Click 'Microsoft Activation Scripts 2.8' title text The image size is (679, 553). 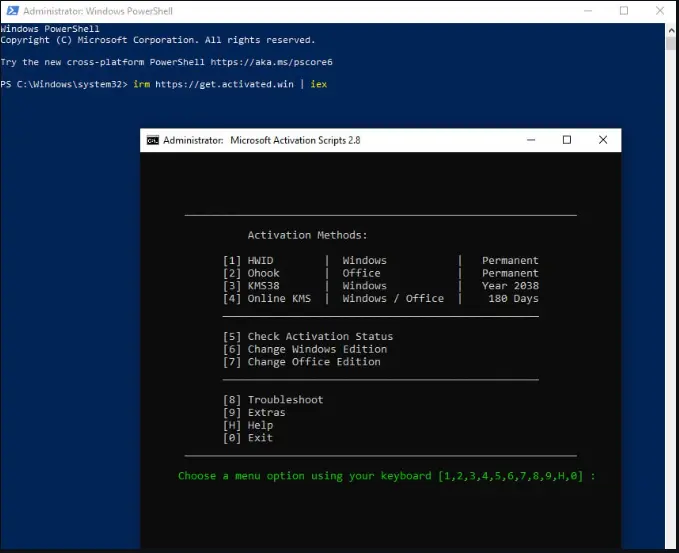point(295,140)
